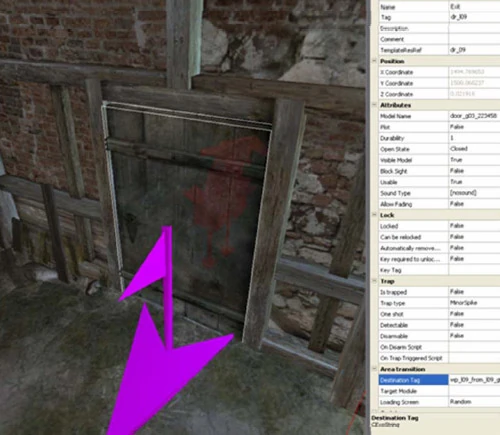Collapse the Position property section
This screenshot has width=500, height=435.
374,61
